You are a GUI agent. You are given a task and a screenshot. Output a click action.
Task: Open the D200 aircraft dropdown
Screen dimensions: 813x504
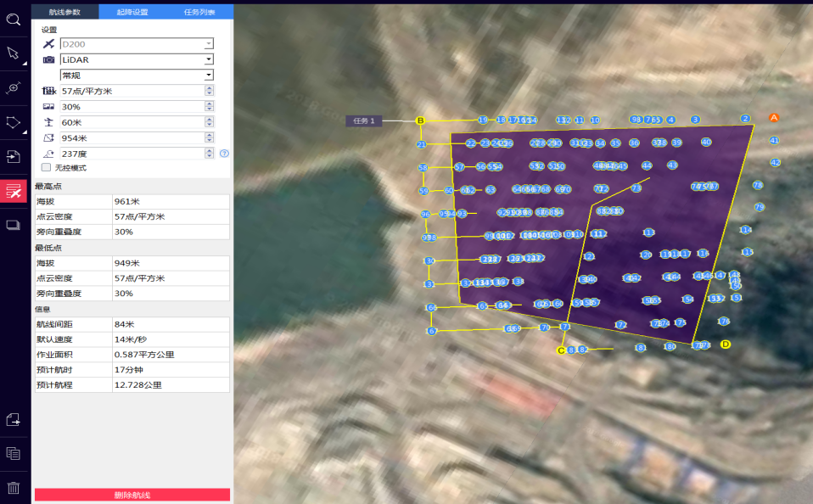pyautogui.click(x=209, y=44)
